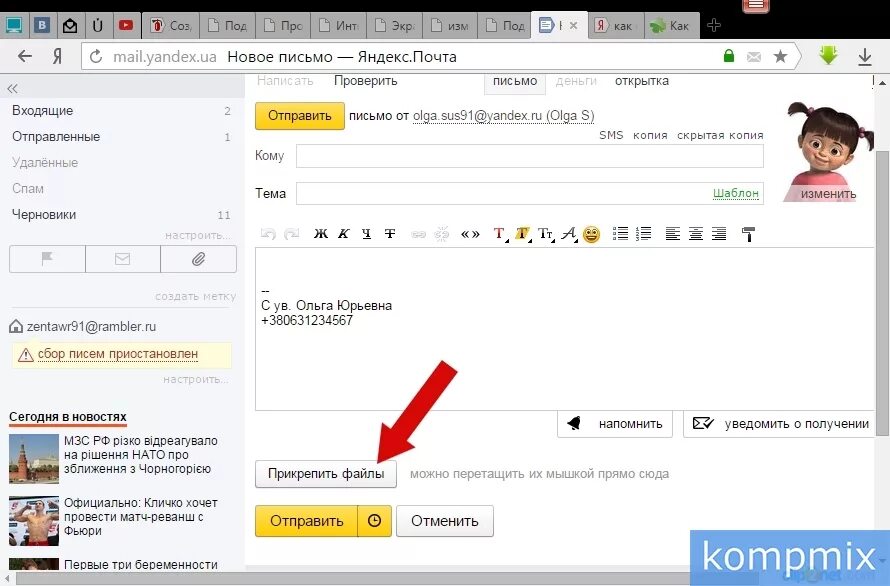Click Проверить in the mail header

coord(366,81)
